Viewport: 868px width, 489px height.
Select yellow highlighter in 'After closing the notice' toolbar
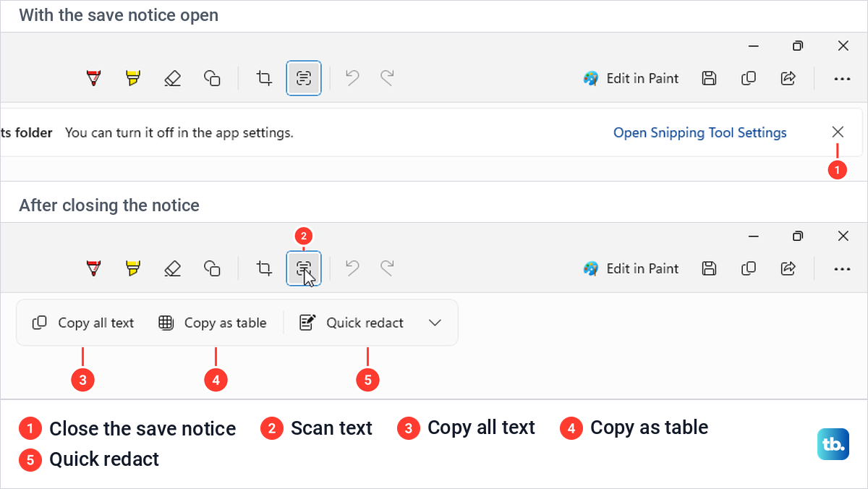132,268
